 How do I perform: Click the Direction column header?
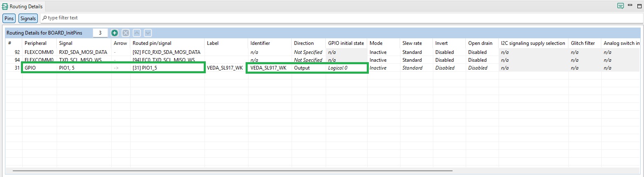tap(309, 43)
